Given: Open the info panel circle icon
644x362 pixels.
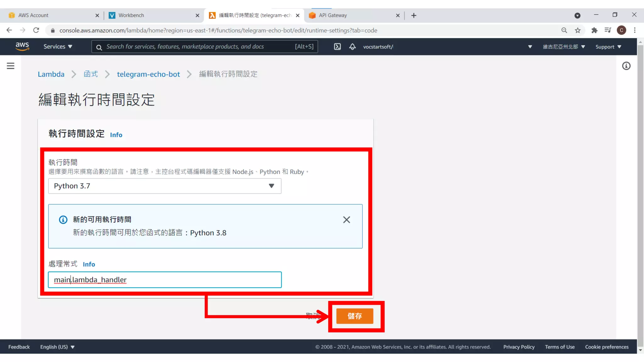Looking at the screenshot, I should tap(626, 66).
